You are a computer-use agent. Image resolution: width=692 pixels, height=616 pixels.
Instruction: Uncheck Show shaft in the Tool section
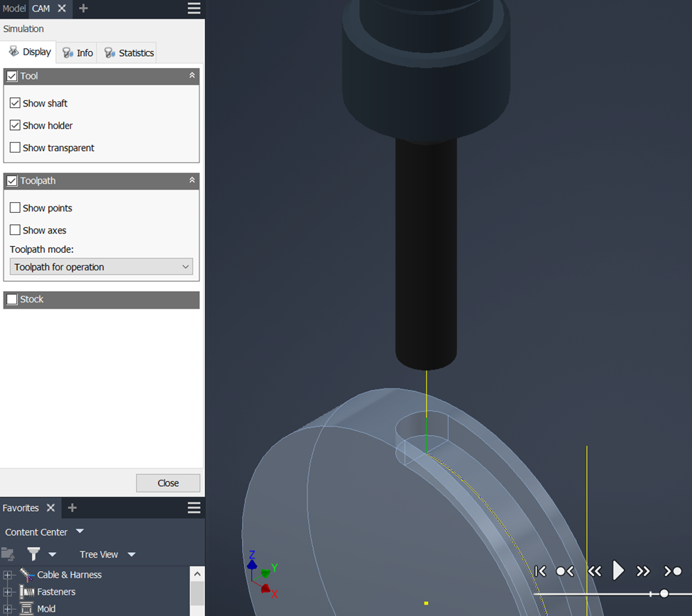[16, 103]
